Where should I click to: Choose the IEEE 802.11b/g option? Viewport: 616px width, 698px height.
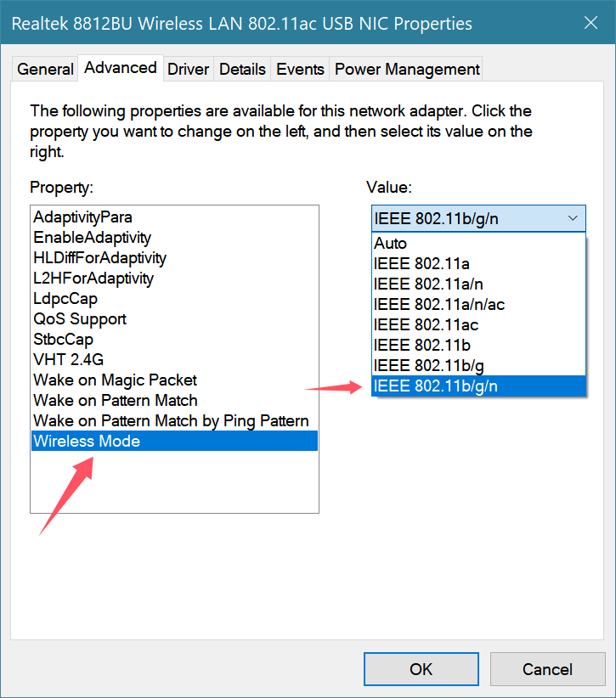[x=478, y=365]
